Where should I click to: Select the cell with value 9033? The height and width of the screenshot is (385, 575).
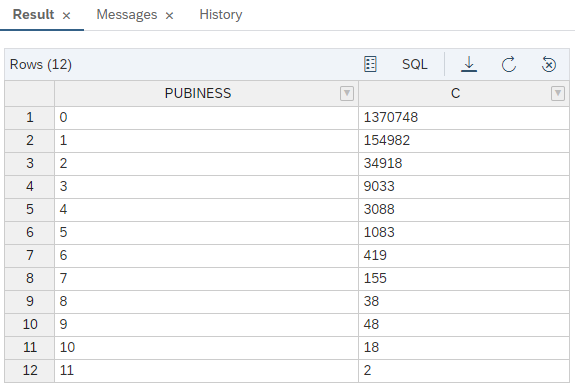[x=464, y=187]
